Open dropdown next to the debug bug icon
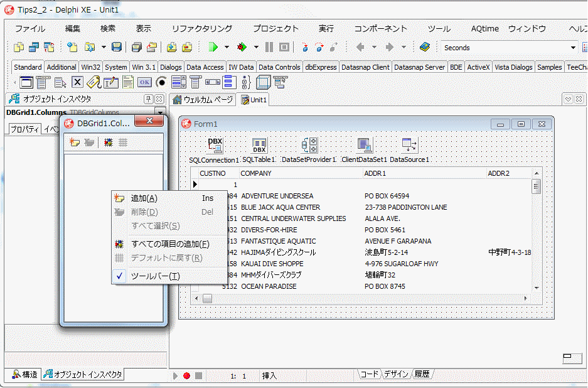Viewport: 588px width, 388px height. (x=256, y=47)
